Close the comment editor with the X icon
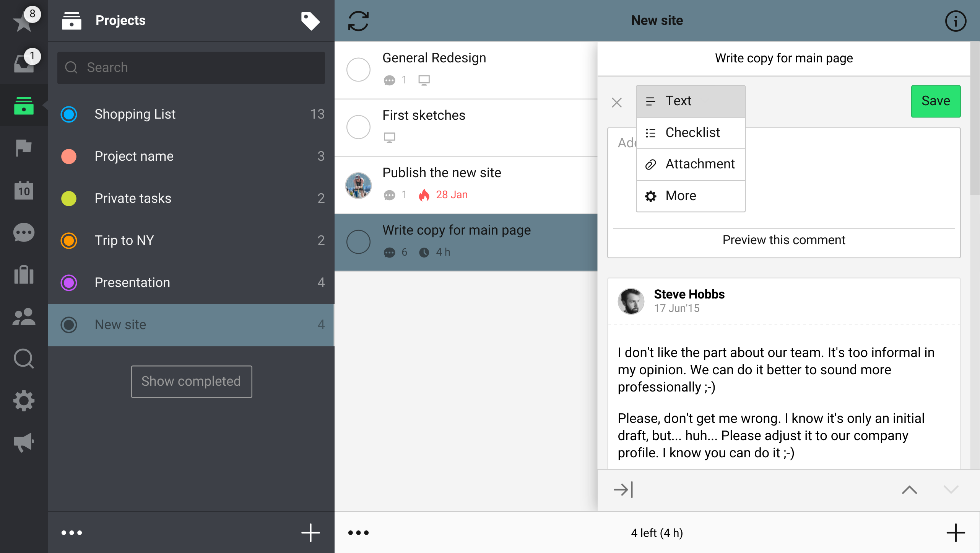980x553 pixels. (616, 102)
